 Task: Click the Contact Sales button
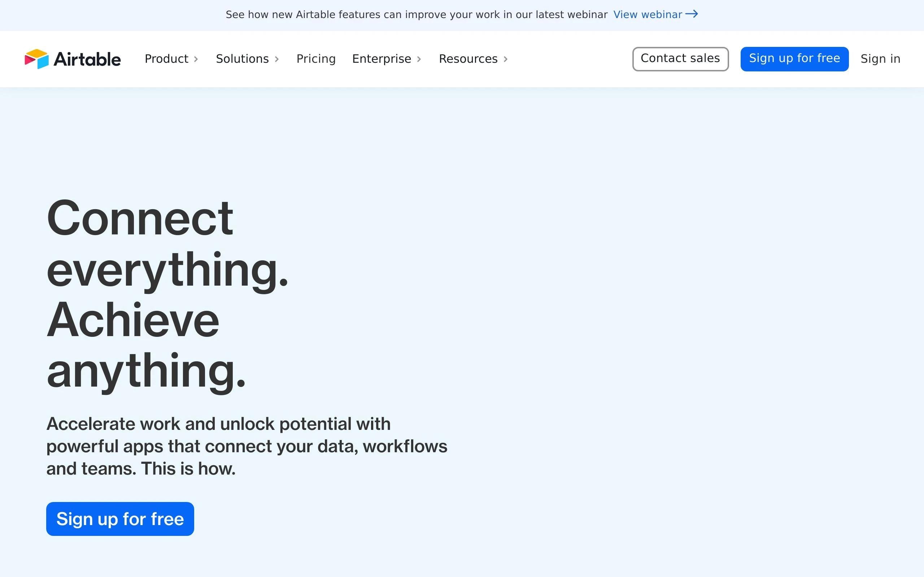coord(680,58)
